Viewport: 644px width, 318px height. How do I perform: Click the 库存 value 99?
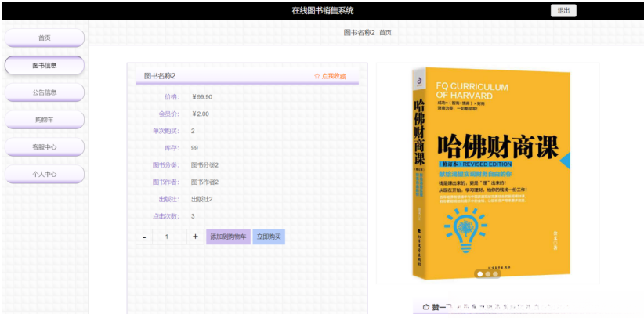coord(194,148)
